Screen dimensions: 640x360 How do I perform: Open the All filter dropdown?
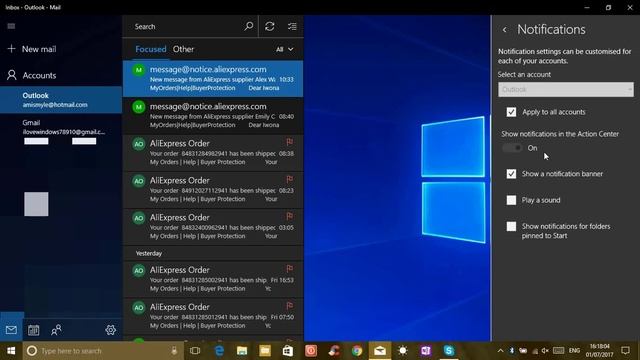[284, 49]
